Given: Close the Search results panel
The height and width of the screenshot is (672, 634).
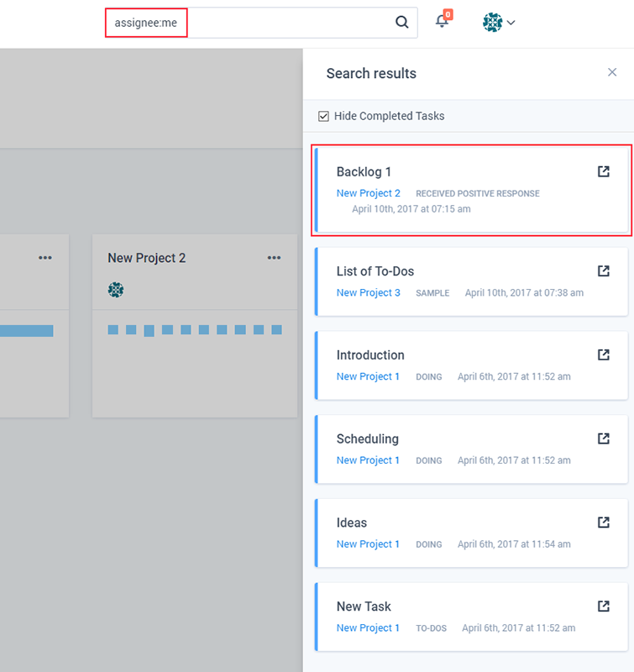Looking at the screenshot, I should (x=612, y=72).
